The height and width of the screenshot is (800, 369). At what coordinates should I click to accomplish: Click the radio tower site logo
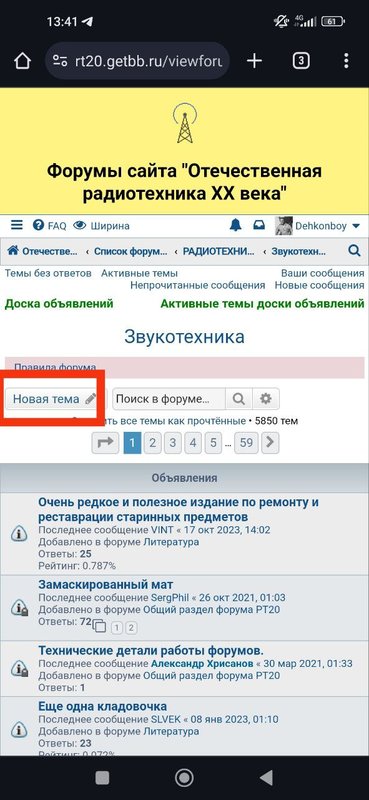185,123
